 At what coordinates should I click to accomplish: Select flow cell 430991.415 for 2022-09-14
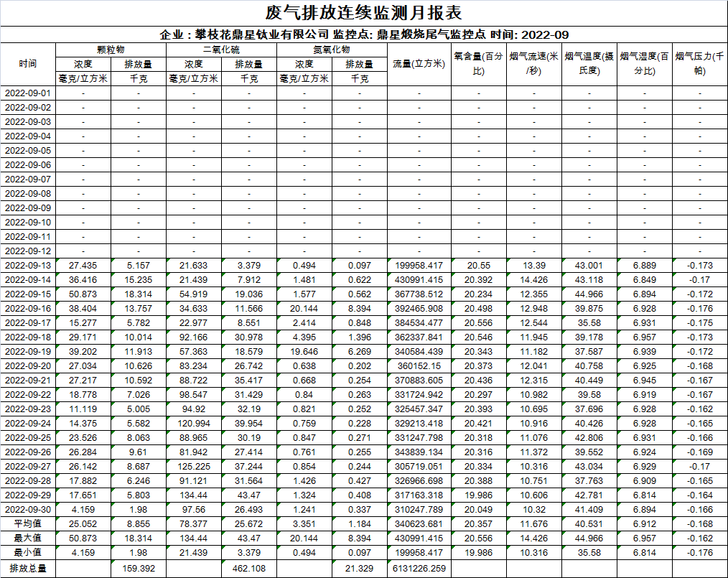(x=419, y=280)
